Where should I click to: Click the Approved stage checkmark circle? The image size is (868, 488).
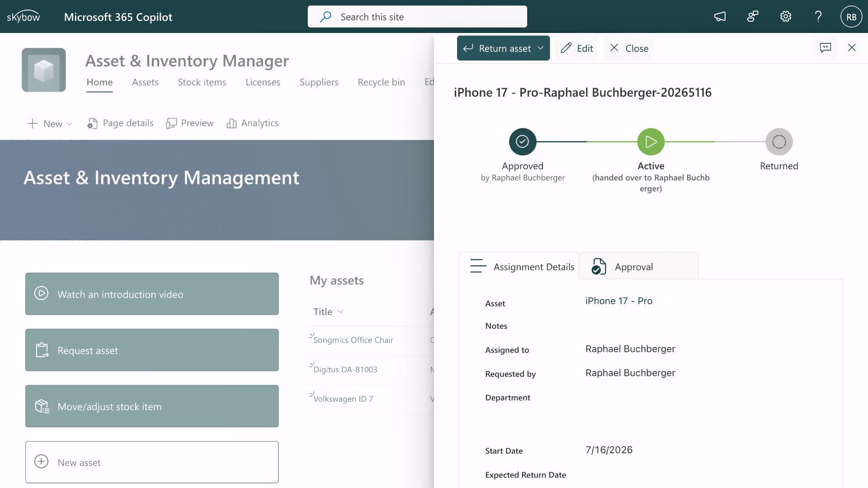[x=523, y=142]
